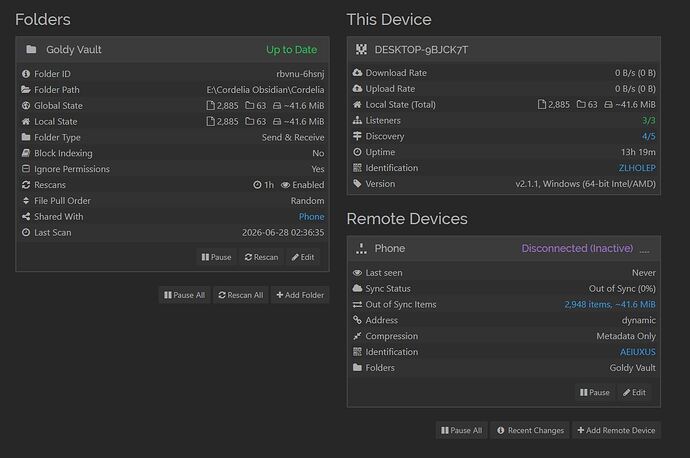Click the sort arrows icon beside File Pull Order
The width and height of the screenshot is (690, 458).
coord(26,201)
